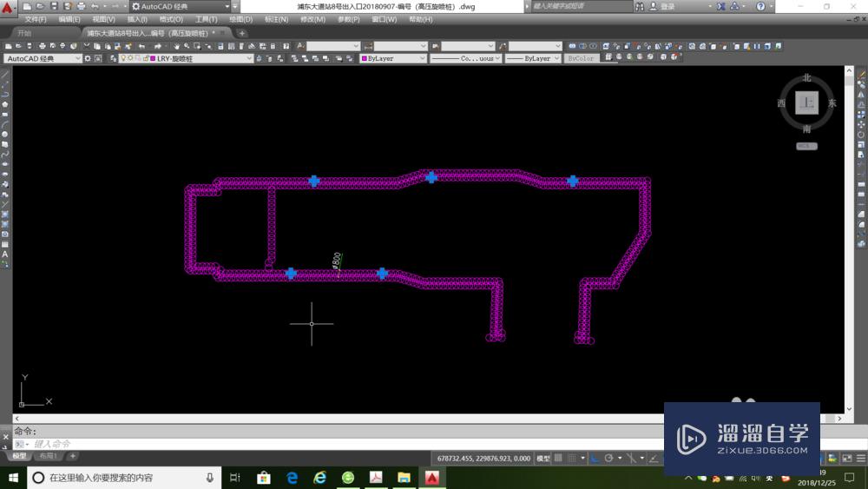
Task: Add a new drawing tab with plus button
Action: pos(242,33)
